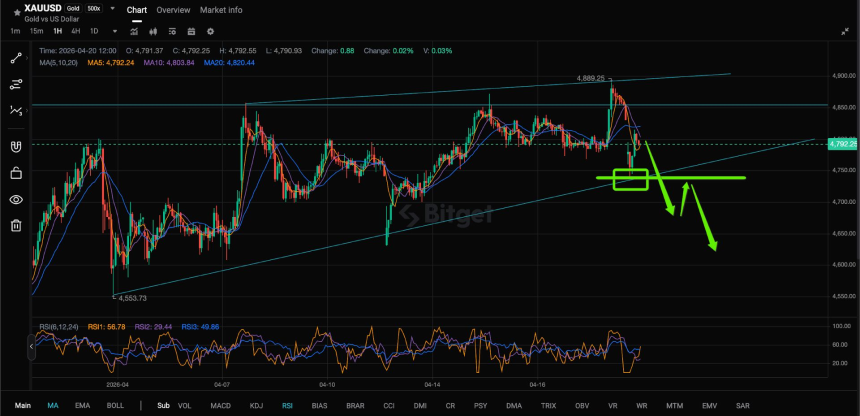Enable the EMA main indicator
This screenshot has width=860, height=416.
[82, 406]
